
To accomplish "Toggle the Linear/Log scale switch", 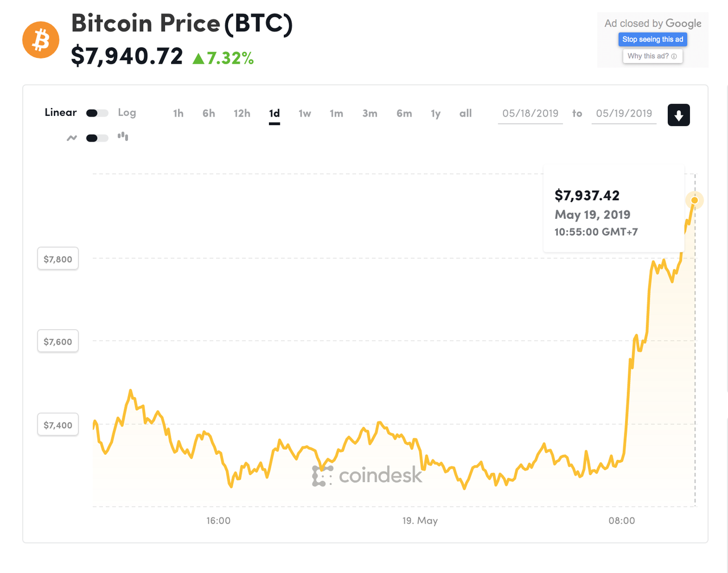I will pyautogui.click(x=97, y=113).
